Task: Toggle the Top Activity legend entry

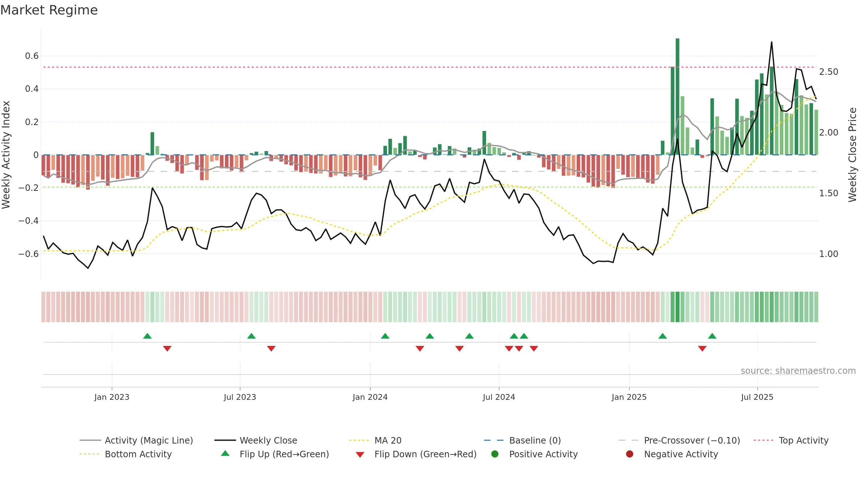Action: click(x=791, y=440)
